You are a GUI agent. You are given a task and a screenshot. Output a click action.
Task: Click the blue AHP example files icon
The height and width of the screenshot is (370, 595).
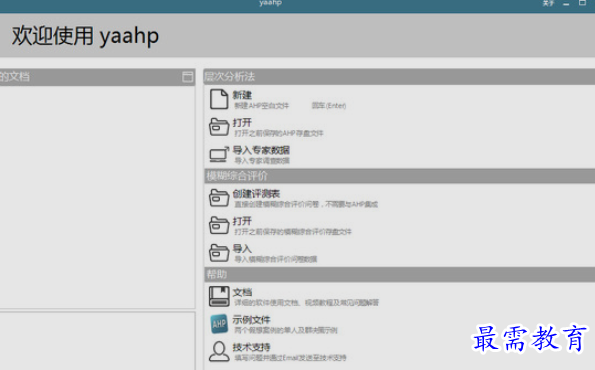(x=219, y=324)
